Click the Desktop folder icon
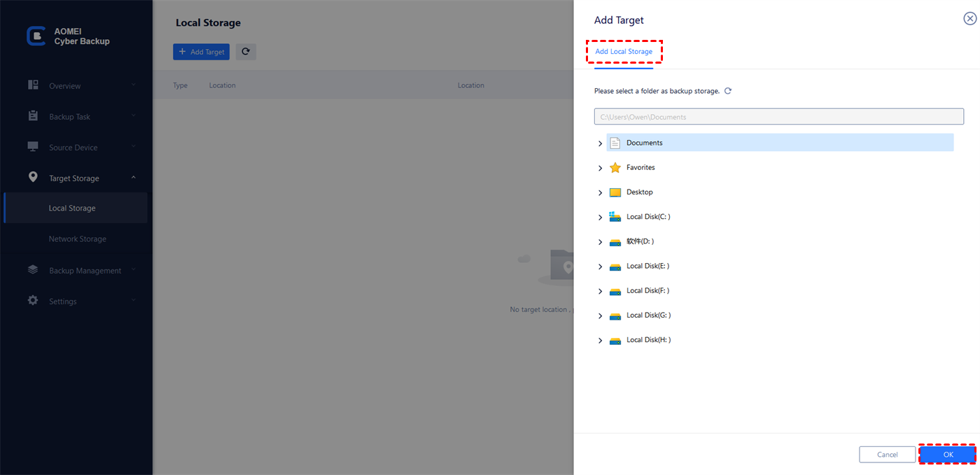This screenshot has width=980, height=475. (615, 192)
